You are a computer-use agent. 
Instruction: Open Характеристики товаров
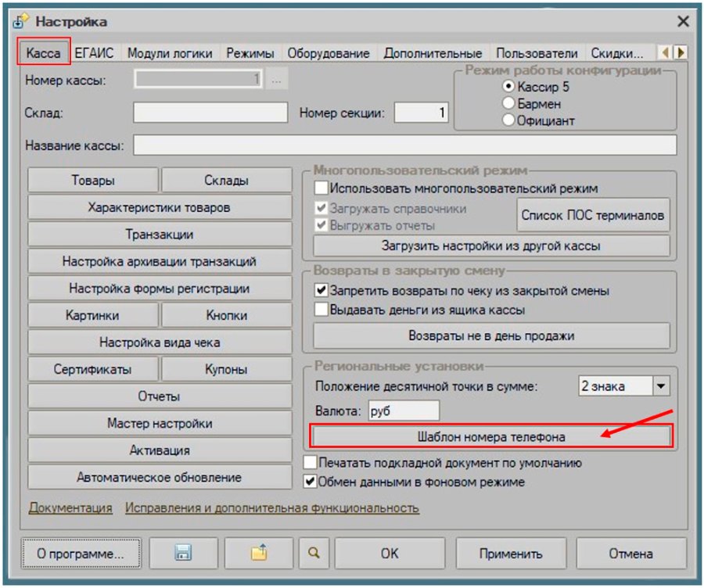coord(160,207)
